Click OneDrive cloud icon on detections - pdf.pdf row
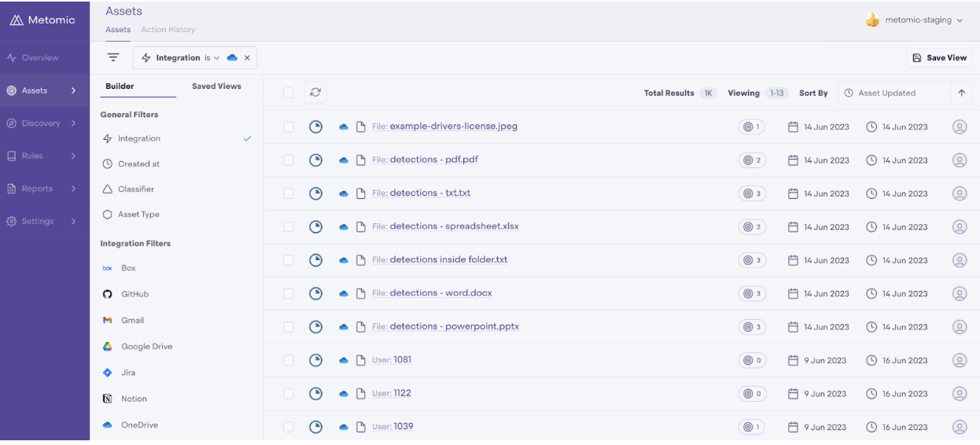 [344, 160]
